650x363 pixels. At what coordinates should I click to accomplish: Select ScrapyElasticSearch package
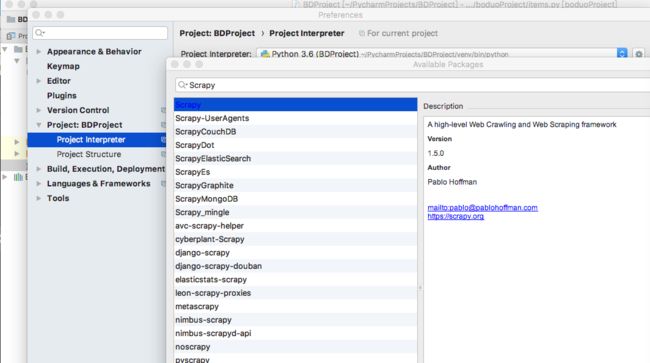296,158
